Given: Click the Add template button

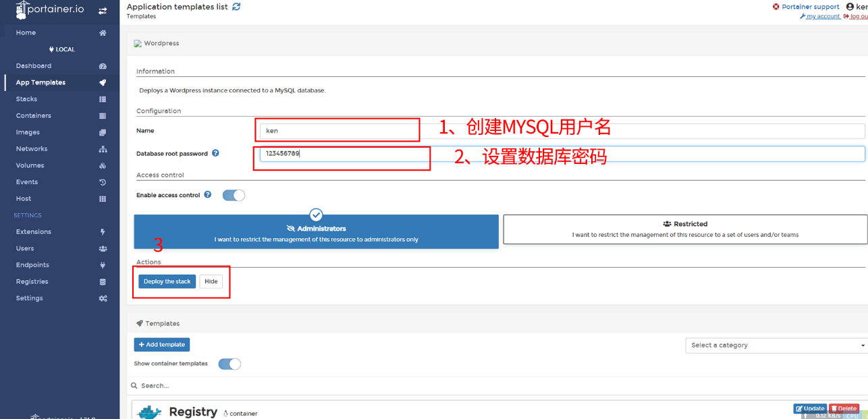Looking at the screenshot, I should (162, 345).
